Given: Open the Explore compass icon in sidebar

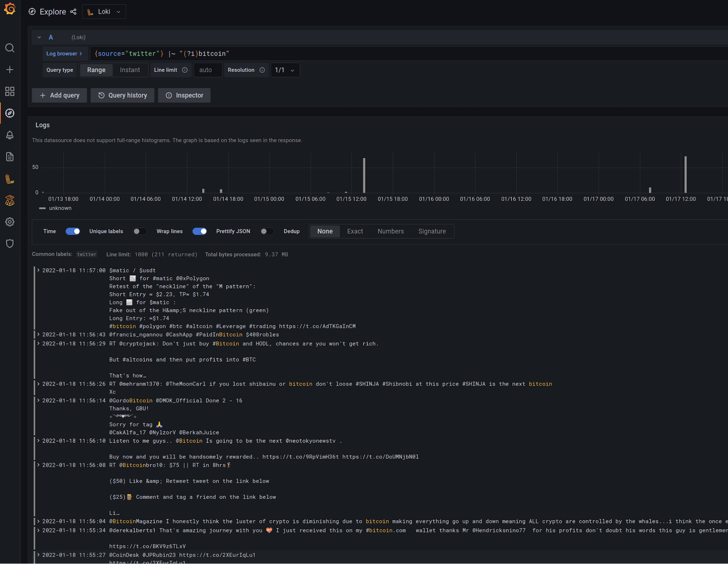Looking at the screenshot, I should 10,113.
